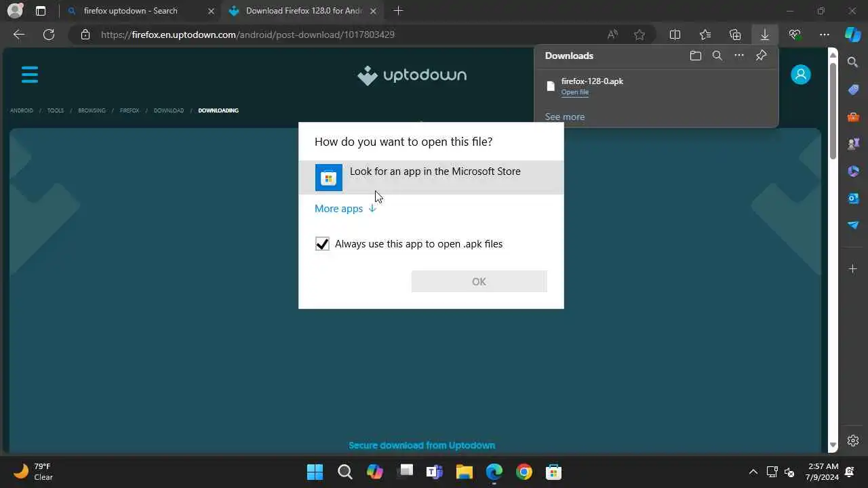The width and height of the screenshot is (868, 488).
Task: Launch Copilot from the toolbar
Action: (x=853, y=34)
